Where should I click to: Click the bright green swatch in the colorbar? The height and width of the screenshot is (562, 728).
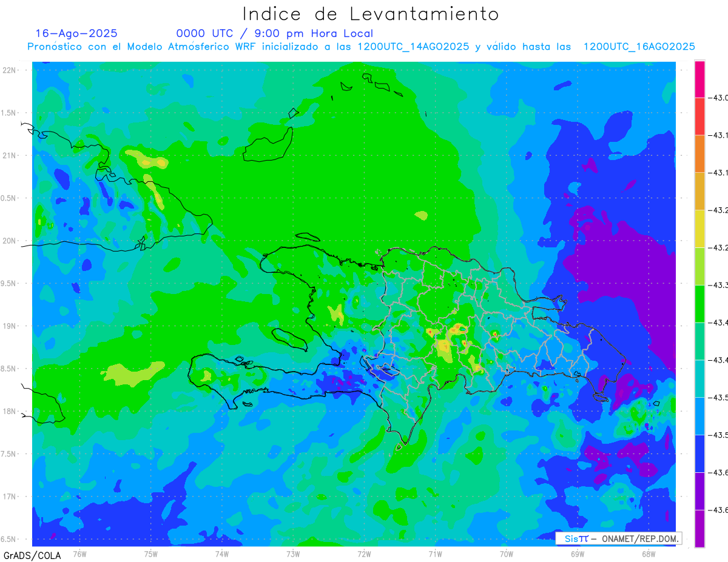[699, 304]
